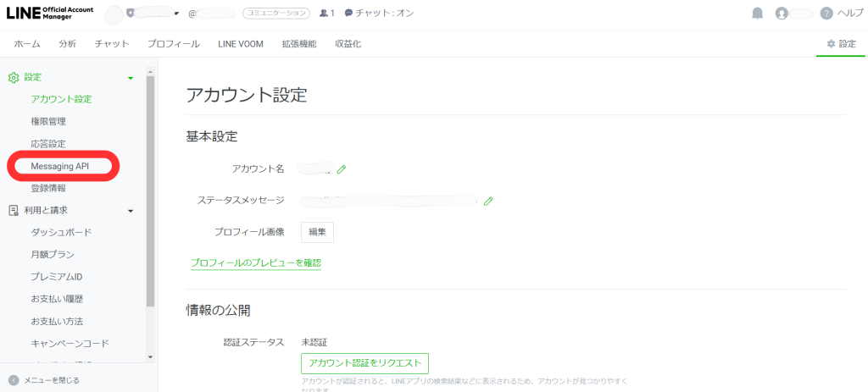Collapse the 利用と請求 section arrow

[x=131, y=211]
